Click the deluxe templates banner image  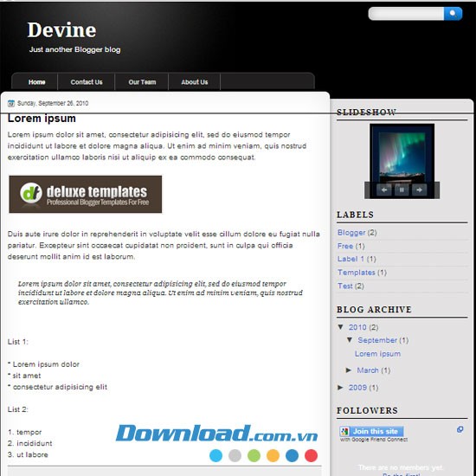86,194
